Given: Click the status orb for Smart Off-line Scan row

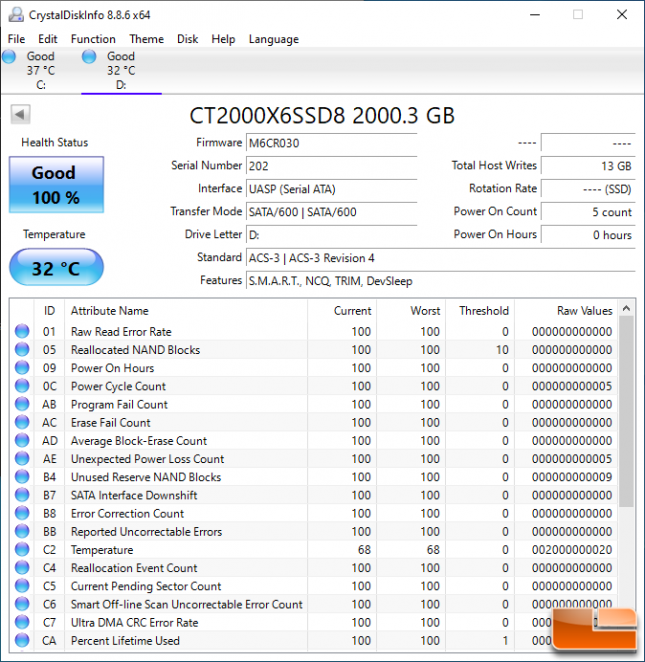Looking at the screenshot, I should click(x=22, y=604).
